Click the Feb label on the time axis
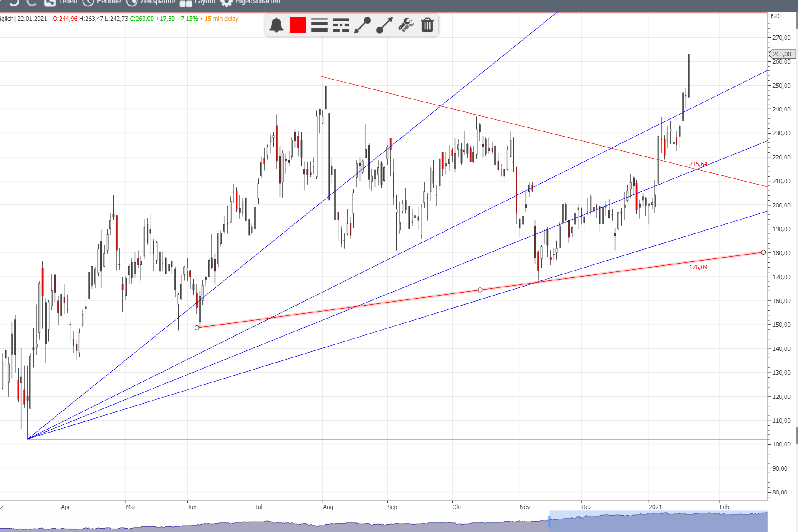 pyautogui.click(x=725, y=507)
